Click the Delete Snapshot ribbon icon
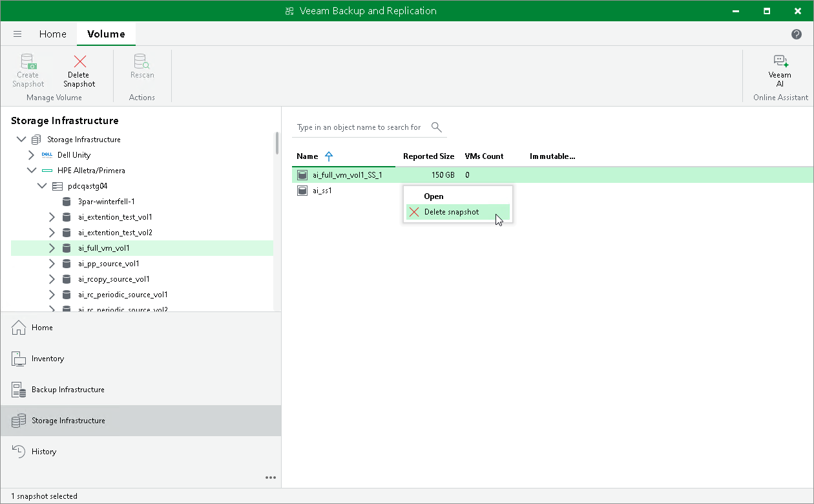 point(79,61)
